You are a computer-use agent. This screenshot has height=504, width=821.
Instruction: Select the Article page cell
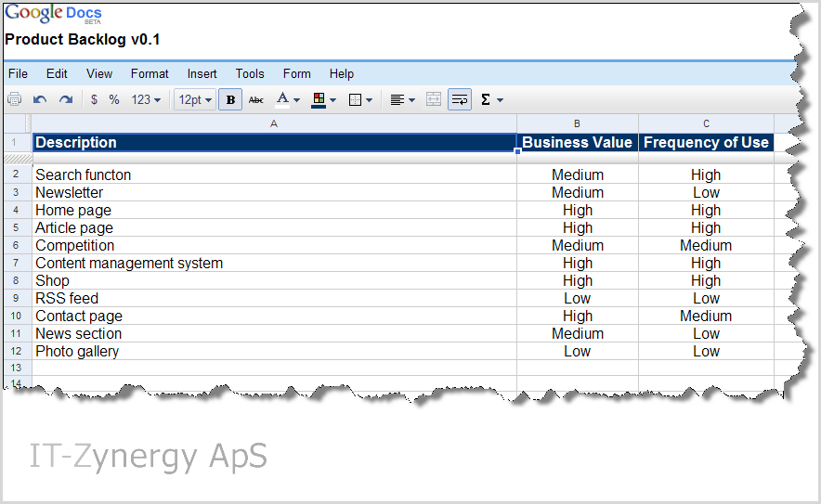click(x=274, y=227)
